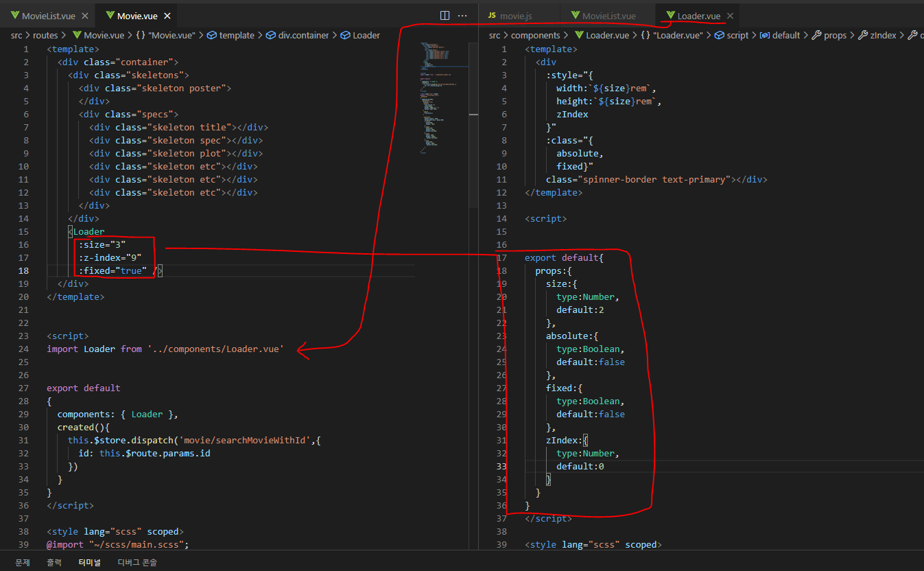The image size is (924, 571).
Task: Click the <div class="skeleton poster"> line
Action: (155, 88)
